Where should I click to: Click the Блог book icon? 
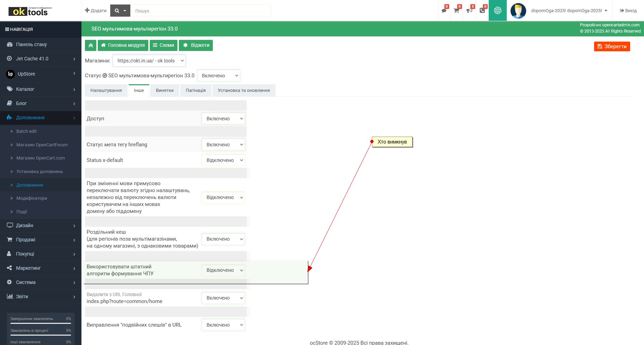[x=9, y=103]
